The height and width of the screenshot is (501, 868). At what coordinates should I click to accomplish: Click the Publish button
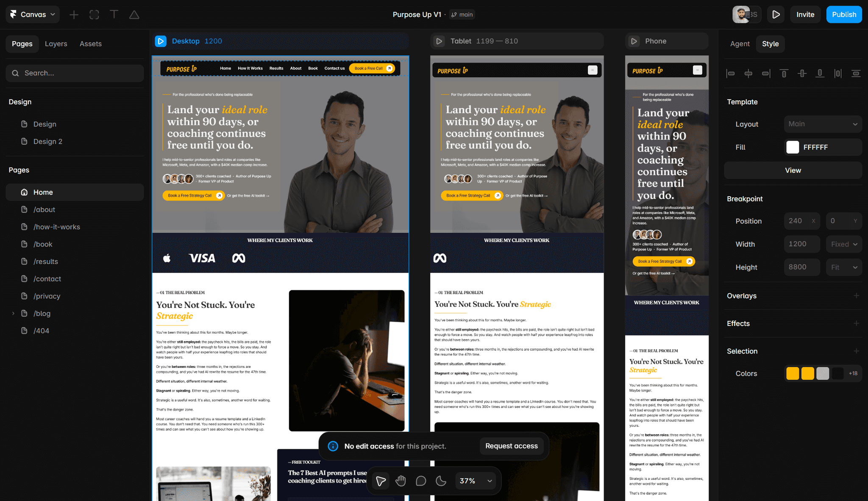[x=844, y=14]
